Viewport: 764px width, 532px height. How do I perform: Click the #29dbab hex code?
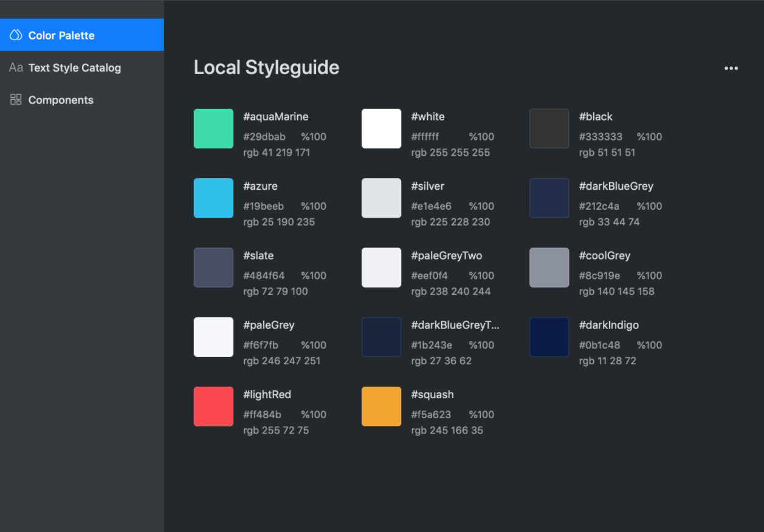tap(264, 137)
